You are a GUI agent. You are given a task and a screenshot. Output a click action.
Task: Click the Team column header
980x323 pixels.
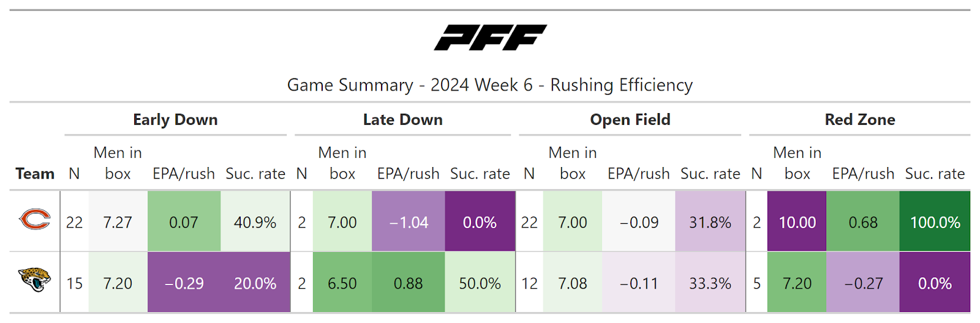tap(35, 174)
